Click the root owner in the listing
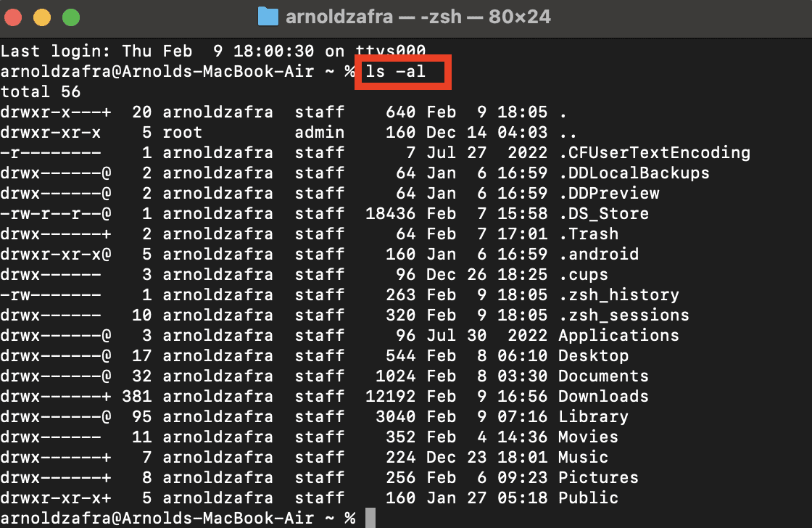Image resolution: width=812 pixels, height=528 pixels. (182, 133)
